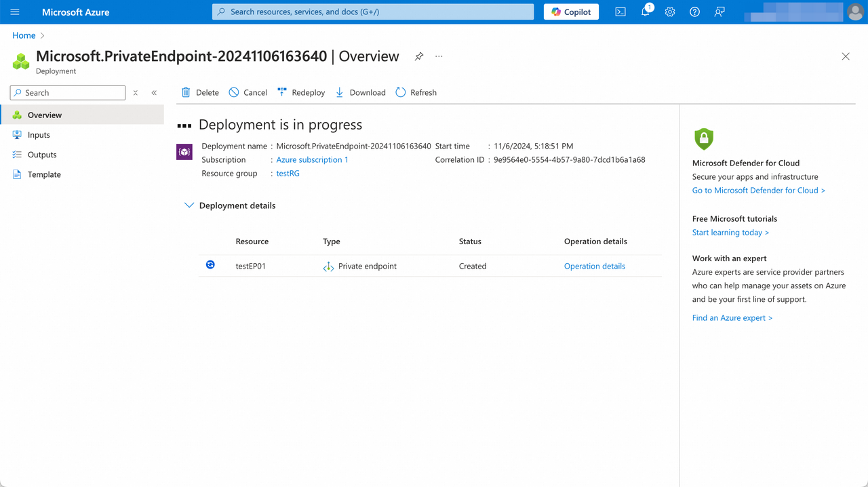Switch to the Template view

pos(44,174)
